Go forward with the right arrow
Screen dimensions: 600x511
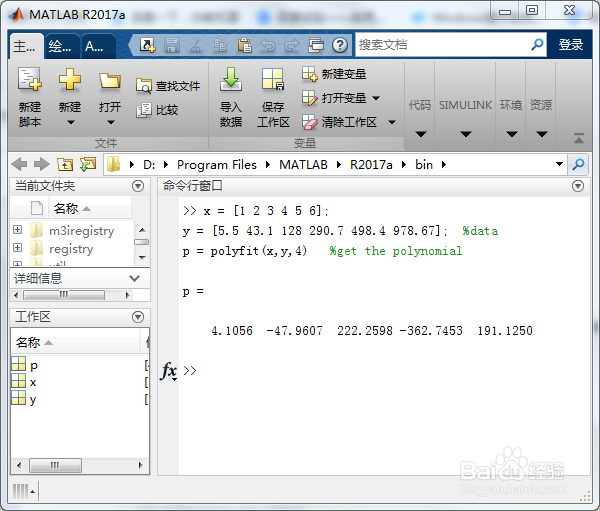click(41, 164)
